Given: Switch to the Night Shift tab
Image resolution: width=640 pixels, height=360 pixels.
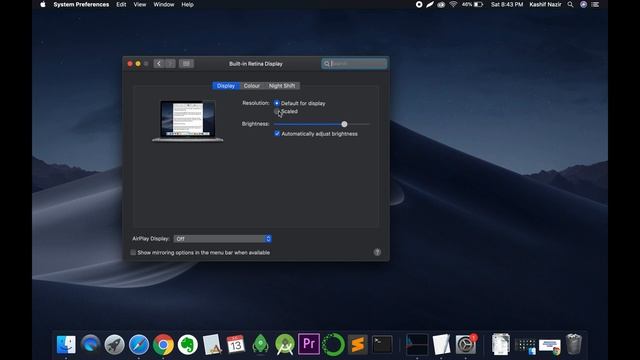Looking at the screenshot, I should click(282, 86).
